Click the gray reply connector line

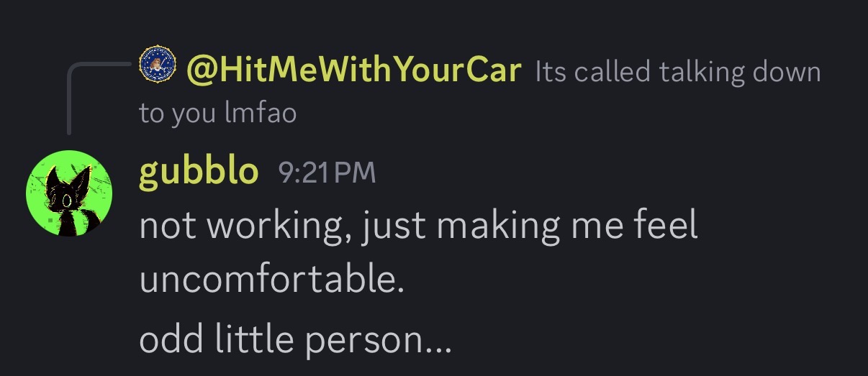(x=94, y=93)
